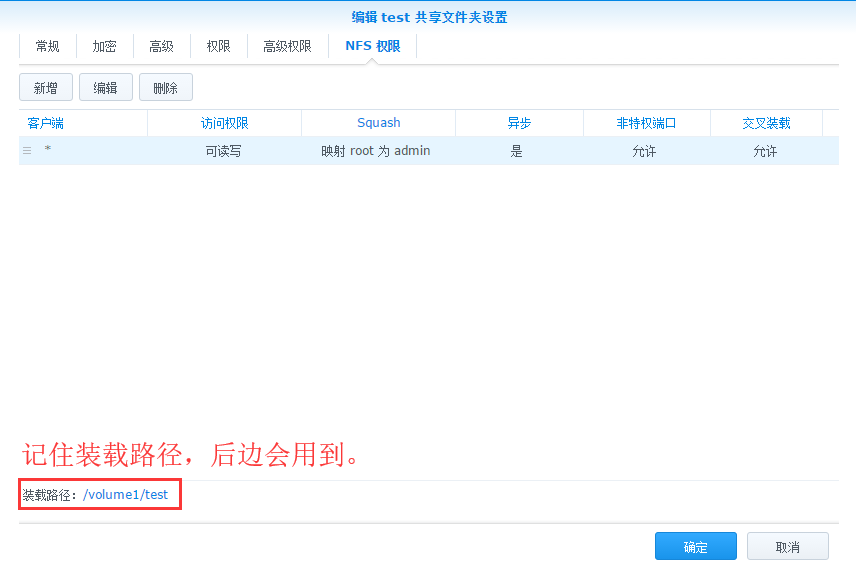Click the 删除 button
856x566 pixels.
(x=166, y=87)
